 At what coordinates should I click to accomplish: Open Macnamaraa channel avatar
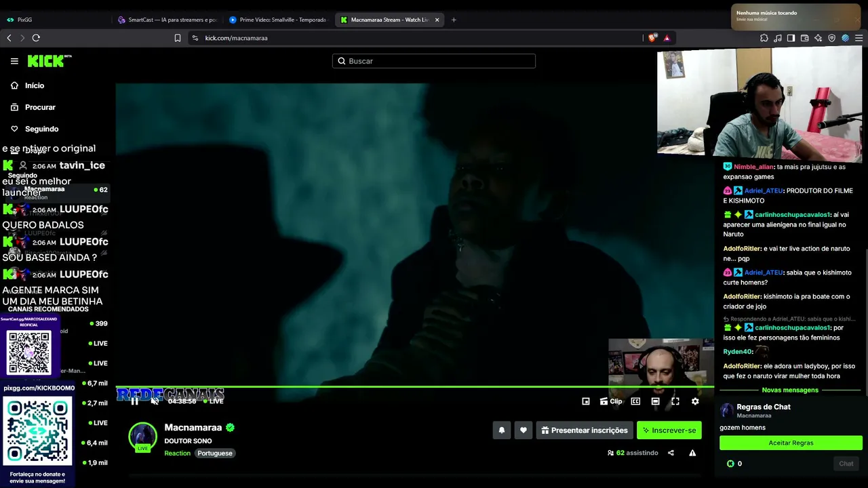pyautogui.click(x=143, y=437)
